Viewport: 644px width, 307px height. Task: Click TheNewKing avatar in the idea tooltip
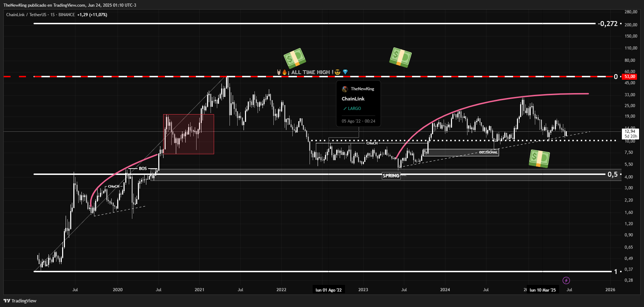coord(345,89)
